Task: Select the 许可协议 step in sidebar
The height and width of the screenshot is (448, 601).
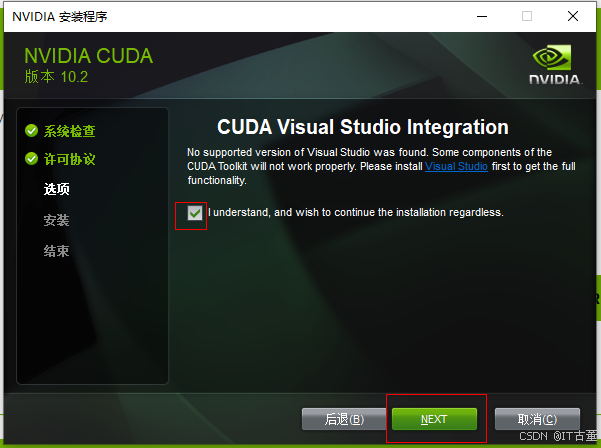Action: (69, 159)
